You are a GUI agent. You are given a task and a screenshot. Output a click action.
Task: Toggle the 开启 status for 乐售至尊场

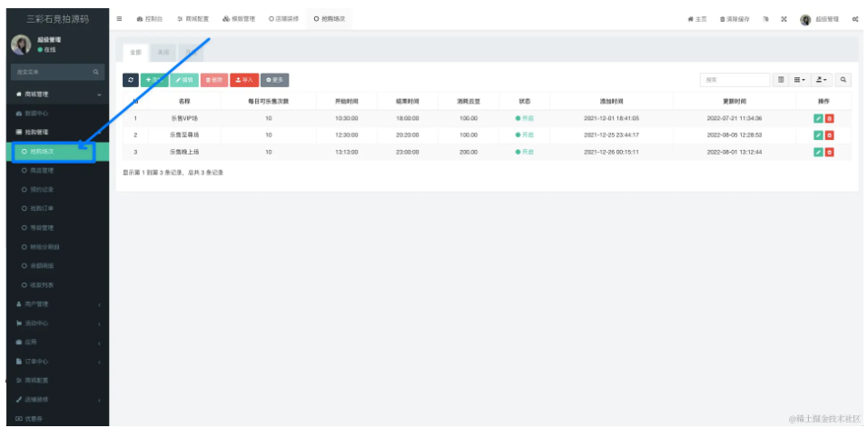tap(525, 135)
